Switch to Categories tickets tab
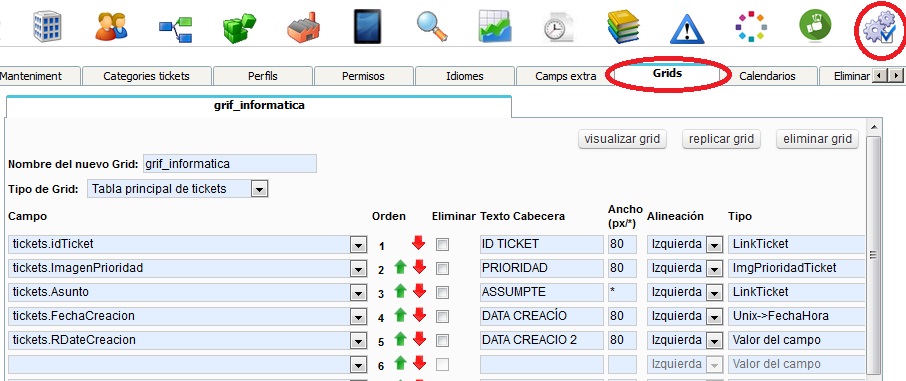 click(146, 76)
